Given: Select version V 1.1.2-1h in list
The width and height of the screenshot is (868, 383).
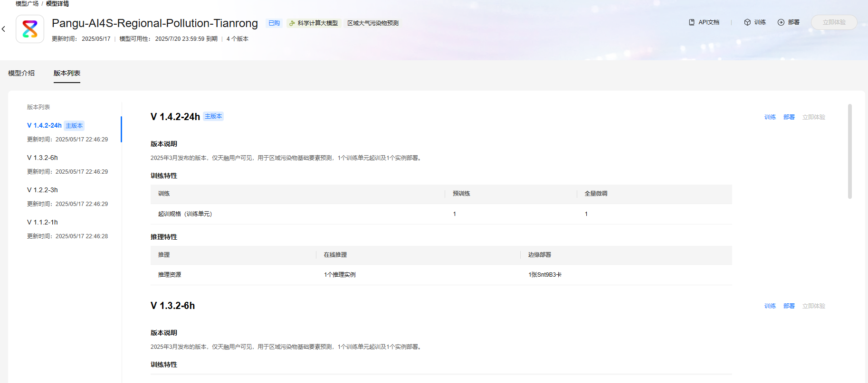Looking at the screenshot, I should (x=42, y=222).
